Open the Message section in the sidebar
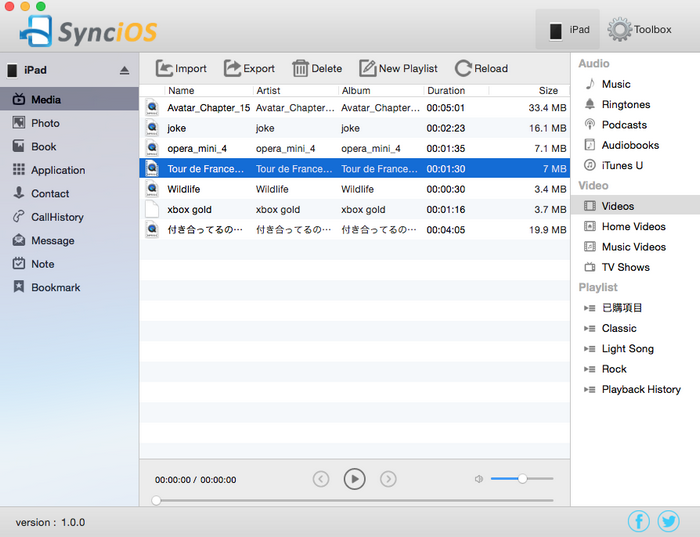Screen dimensions: 700x537 [x=69, y=241]
